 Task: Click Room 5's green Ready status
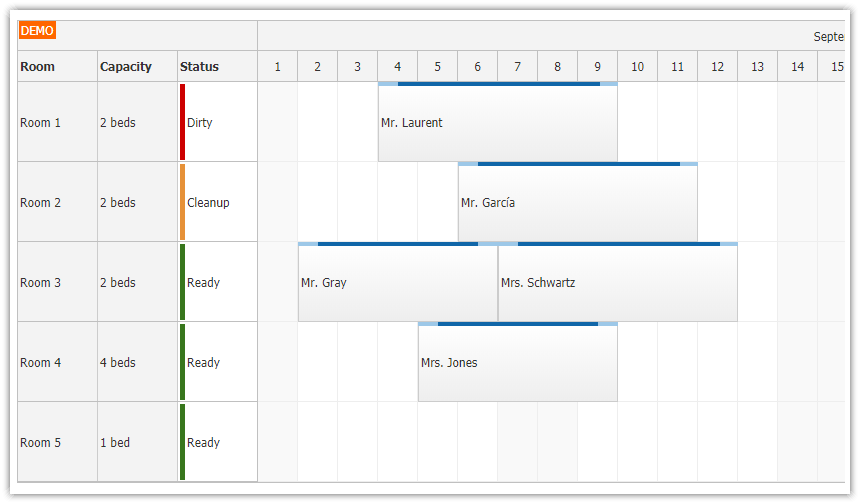coord(182,442)
